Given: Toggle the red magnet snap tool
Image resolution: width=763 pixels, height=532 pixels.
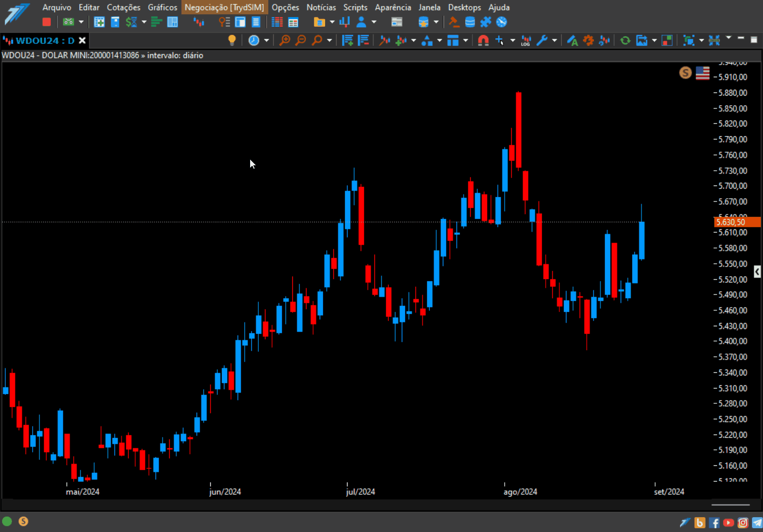Looking at the screenshot, I should pos(483,40).
